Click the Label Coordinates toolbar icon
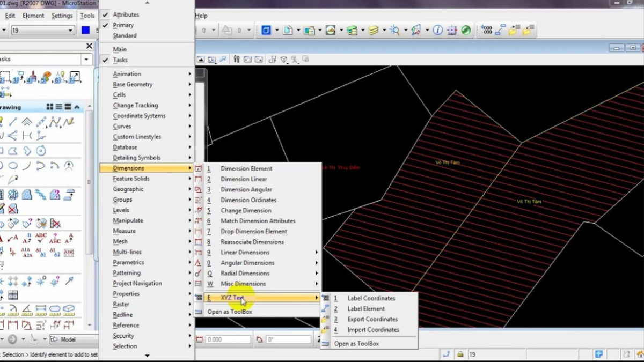Viewport: 644px width, 362px height. coord(487,31)
